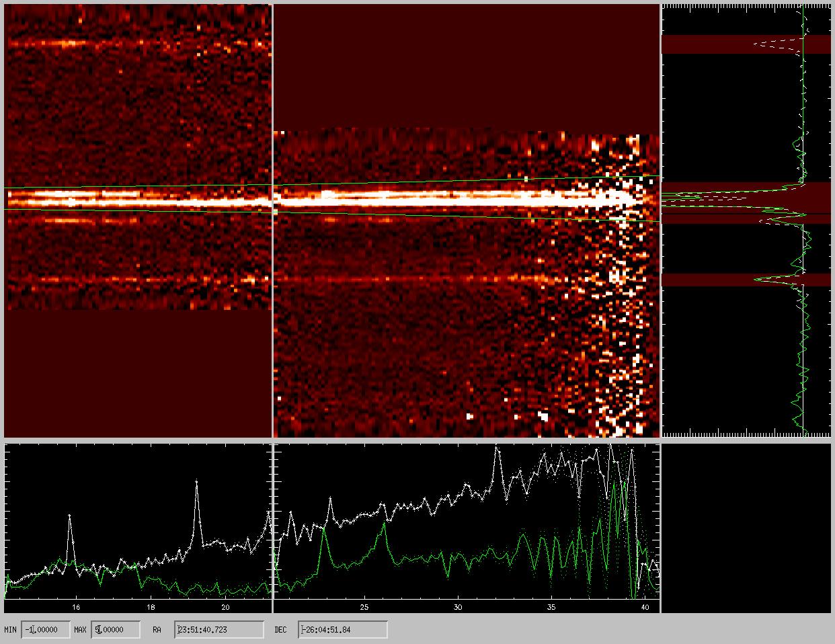Click the MAX value input field
Viewport: 835px width, 644px height.
coord(116,630)
